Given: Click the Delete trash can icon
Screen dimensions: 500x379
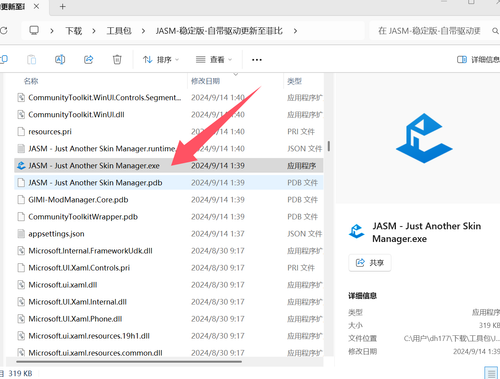Looking at the screenshot, I should (117, 60).
